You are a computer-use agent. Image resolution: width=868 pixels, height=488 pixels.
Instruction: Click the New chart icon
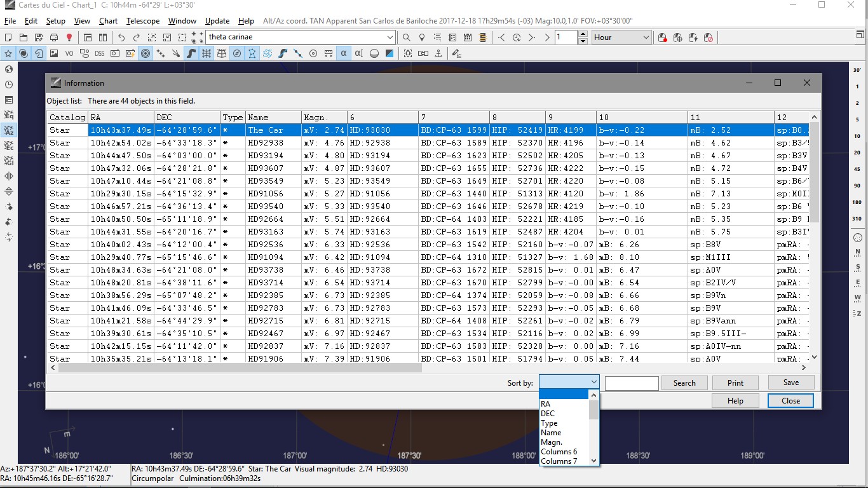pyautogui.click(x=8, y=37)
